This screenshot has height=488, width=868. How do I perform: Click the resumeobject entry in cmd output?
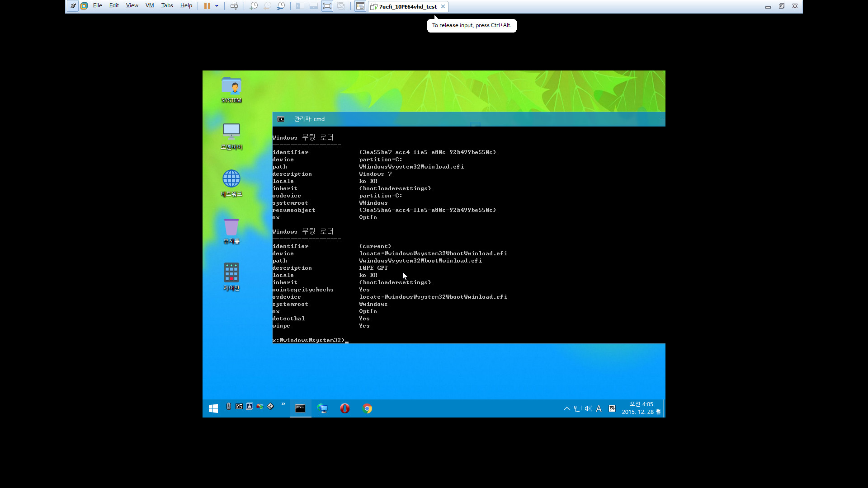pos(294,210)
